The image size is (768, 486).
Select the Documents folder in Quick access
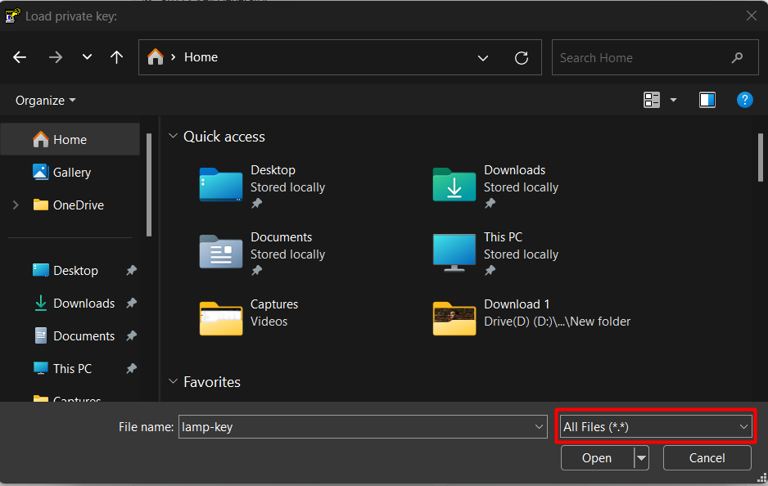point(263,254)
